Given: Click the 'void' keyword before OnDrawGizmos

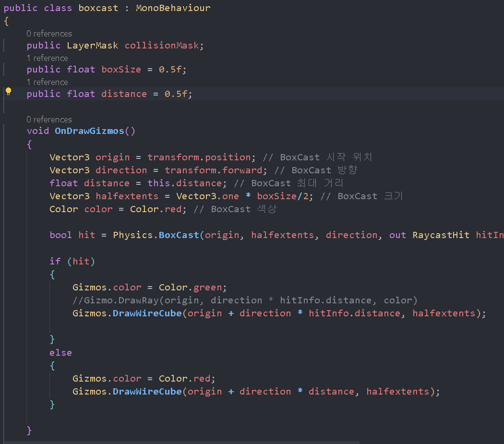Looking at the screenshot, I should (38, 131).
